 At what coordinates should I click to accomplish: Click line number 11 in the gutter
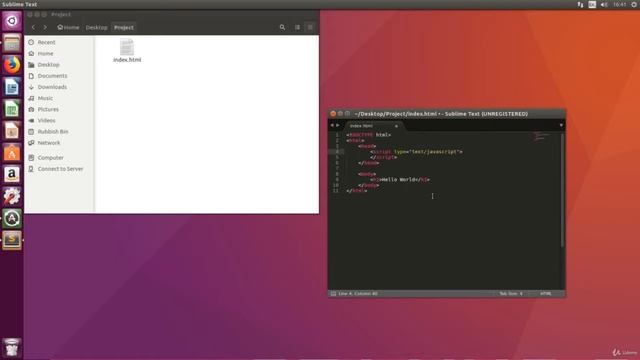pyautogui.click(x=336, y=191)
